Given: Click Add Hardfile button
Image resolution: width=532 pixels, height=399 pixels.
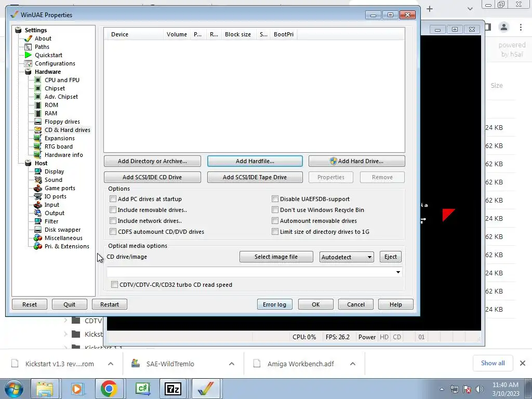Looking at the screenshot, I should [x=255, y=161].
